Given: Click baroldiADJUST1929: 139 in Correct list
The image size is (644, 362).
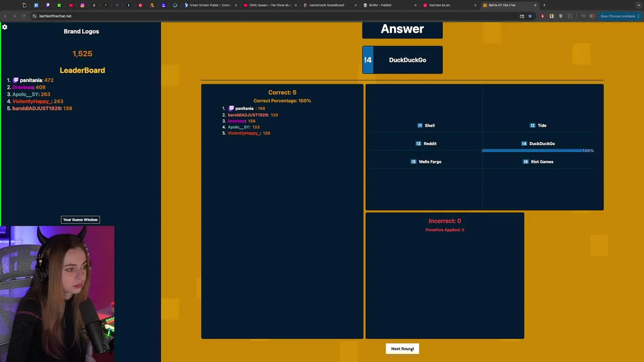Looking at the screenshot, I should 253,115.
